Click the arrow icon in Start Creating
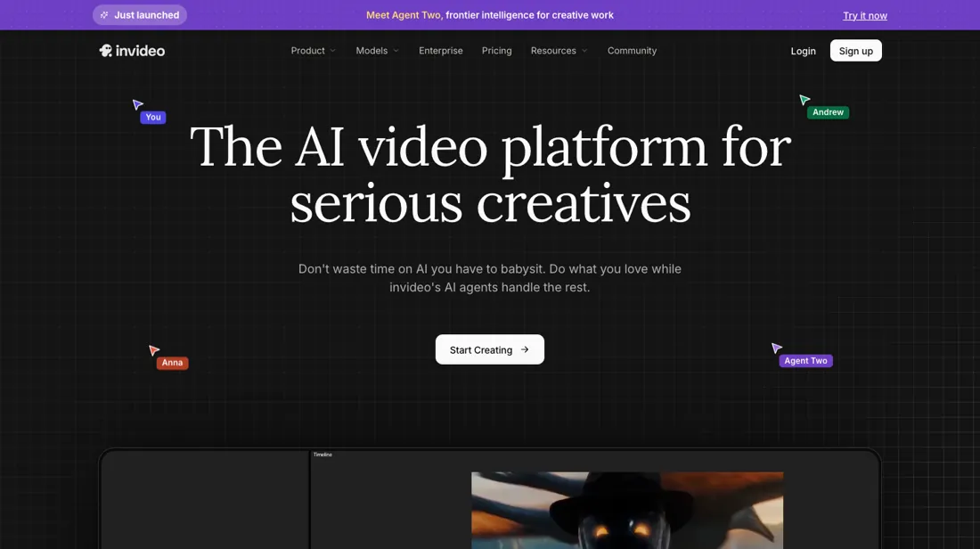This screenshot has height=549, width=980. [x=525, y=349]
